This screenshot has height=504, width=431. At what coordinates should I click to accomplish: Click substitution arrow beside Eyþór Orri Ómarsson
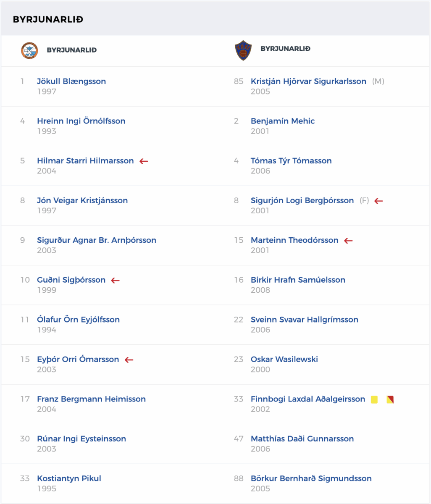129,360
